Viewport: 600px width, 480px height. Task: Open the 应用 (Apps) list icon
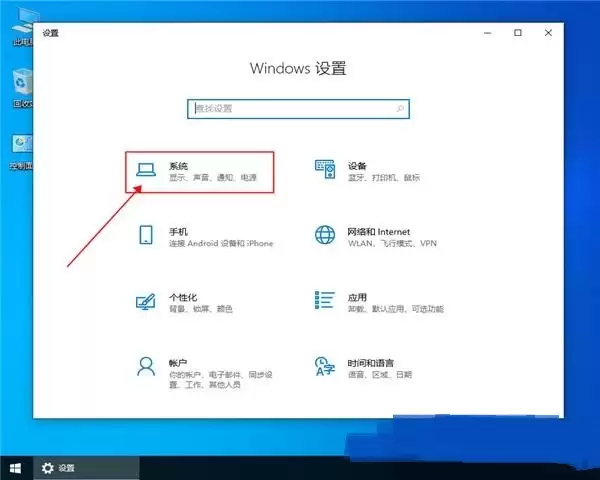[x=324, y=300]
